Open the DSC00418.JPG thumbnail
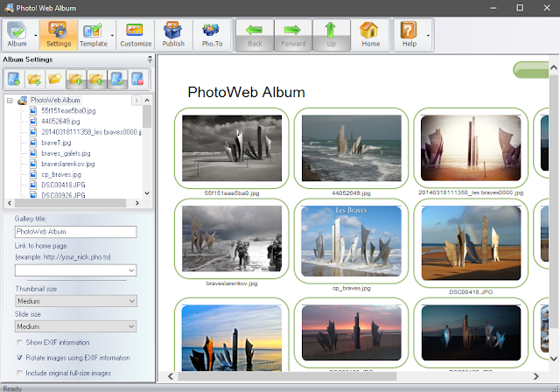Viewport: 560px width, 392px height. pos(471,243)
